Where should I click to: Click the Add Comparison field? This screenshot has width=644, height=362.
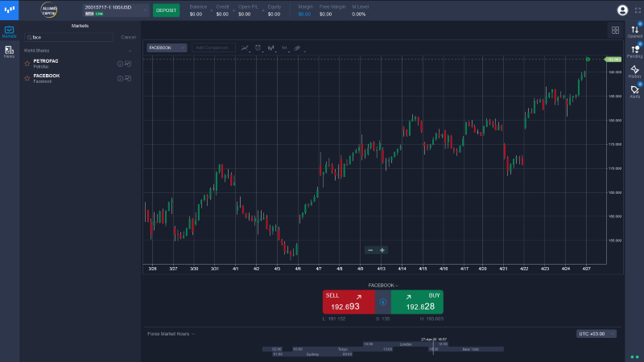point(213,47)
